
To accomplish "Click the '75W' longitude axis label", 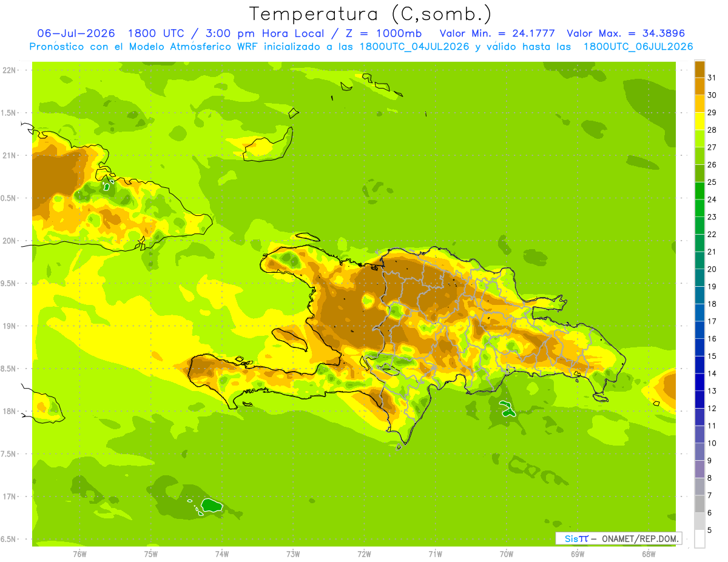I will (x=150, y=554).
